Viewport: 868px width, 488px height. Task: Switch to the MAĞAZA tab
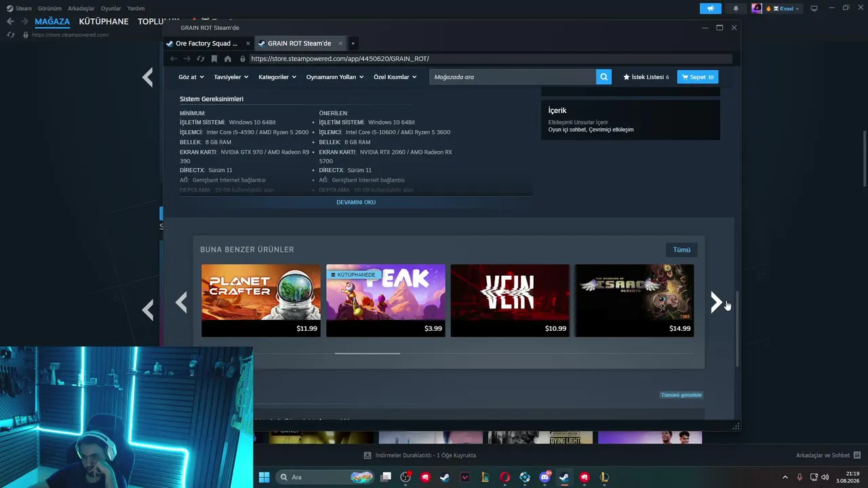pos(52,22)
